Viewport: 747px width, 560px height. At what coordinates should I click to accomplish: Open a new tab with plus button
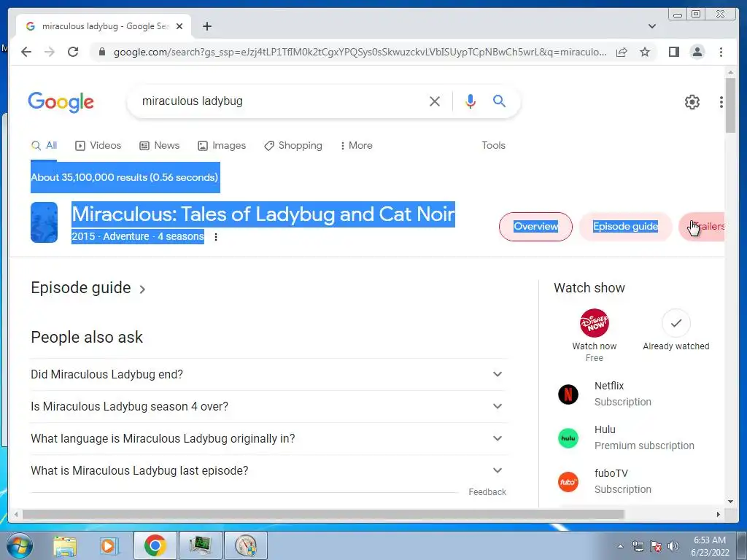[x=206, y=26]
